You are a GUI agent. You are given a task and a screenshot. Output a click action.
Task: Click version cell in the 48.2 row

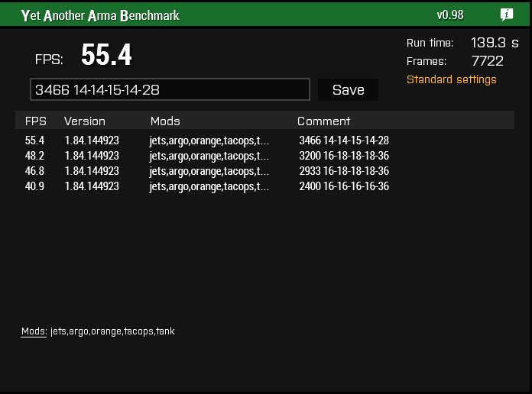click(x=92, y=156)
